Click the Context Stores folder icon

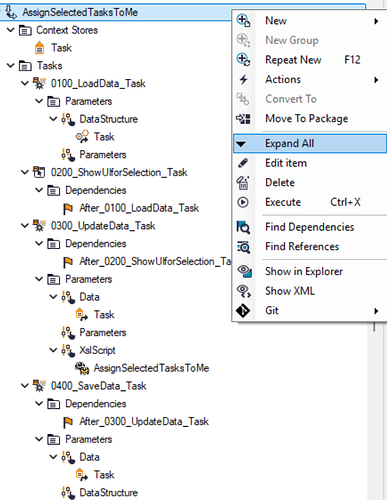pyautogui.click(x=25, y=30)
